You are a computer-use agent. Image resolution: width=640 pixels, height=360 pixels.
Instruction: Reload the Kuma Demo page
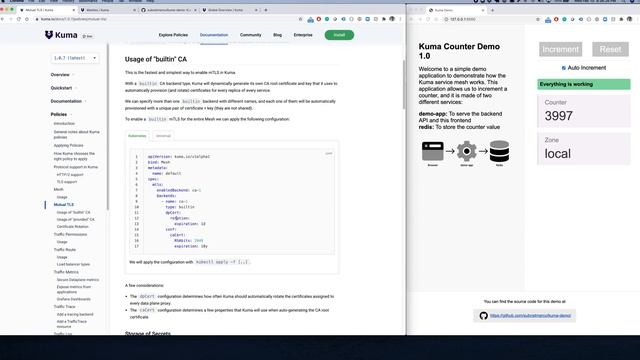pyautogui.click(x=428, y=19)
